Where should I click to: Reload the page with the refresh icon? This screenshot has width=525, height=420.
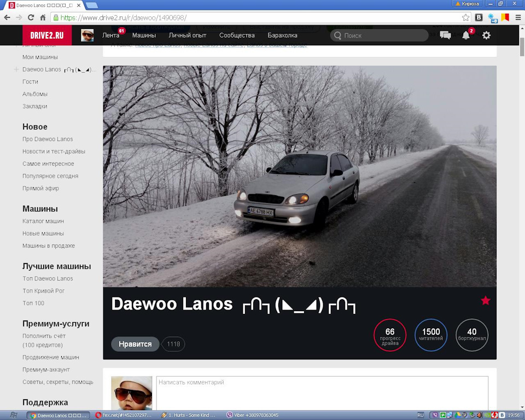click(31, 17)
